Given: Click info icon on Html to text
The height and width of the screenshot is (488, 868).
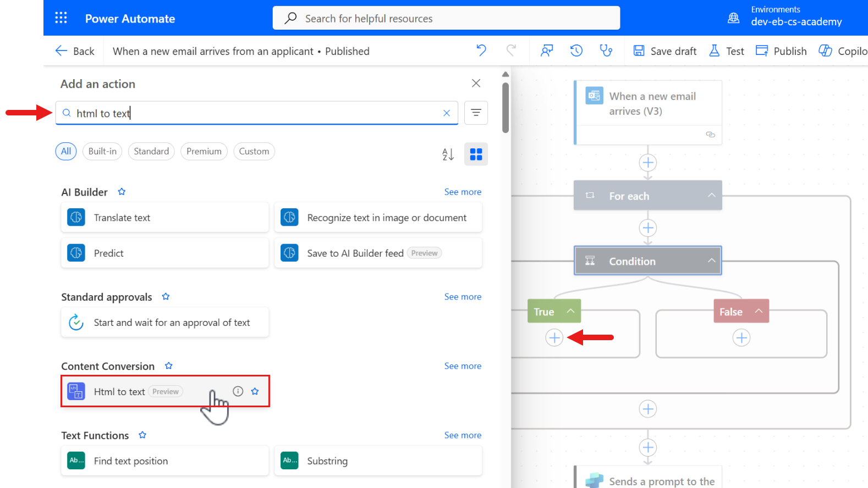Looking at the screenshot, I should [x=238, y=391].
